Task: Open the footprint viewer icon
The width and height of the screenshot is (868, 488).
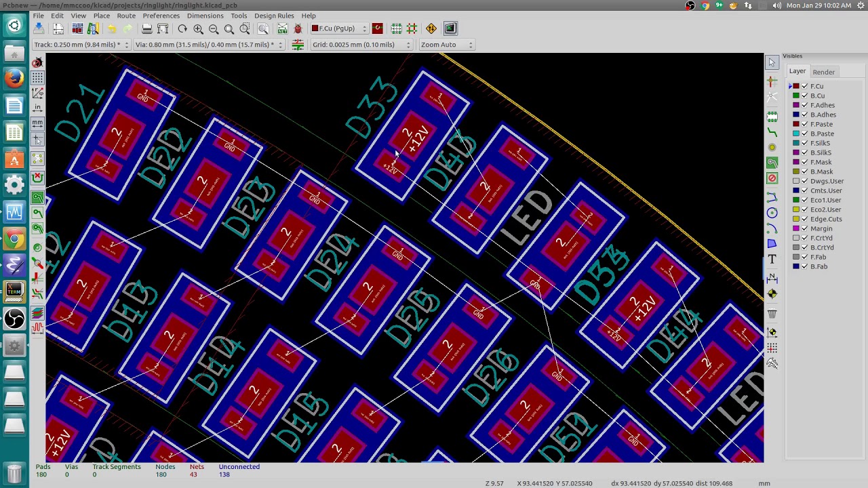Action: pyautogui.click(x=93, y=28)
